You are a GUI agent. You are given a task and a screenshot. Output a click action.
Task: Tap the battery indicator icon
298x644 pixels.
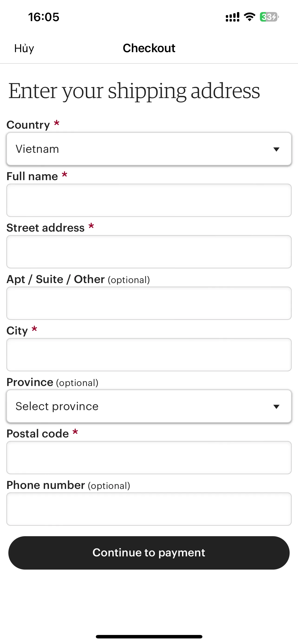(x=269, y=17)
